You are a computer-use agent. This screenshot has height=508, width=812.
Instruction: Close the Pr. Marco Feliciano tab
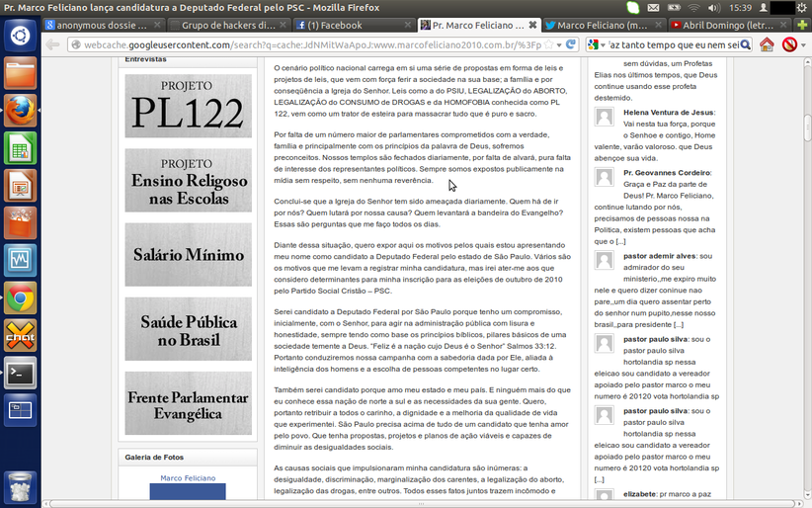click(x=534, y=25)
